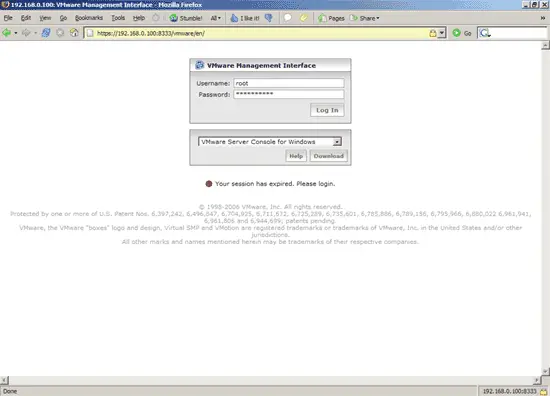Click the I like it! thumbs-up button
The image size is (550, 396).
(x=245, y=18)
